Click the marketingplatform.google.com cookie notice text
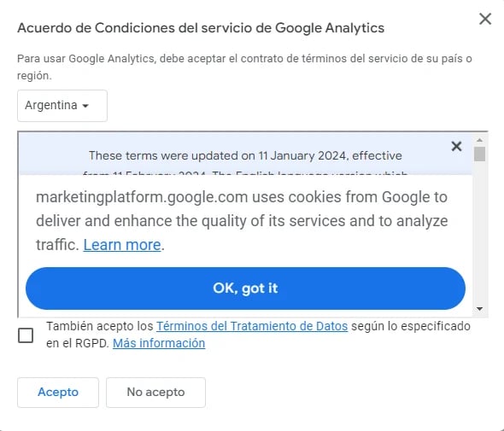The height and width of the screenshot is (431, 504). click(x=242, y=221)
